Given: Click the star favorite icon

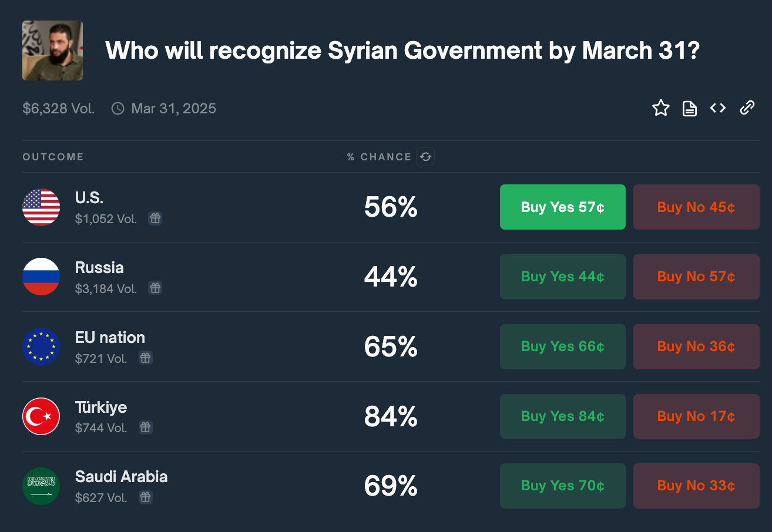Looking at the screenshot, I should 661,108.
